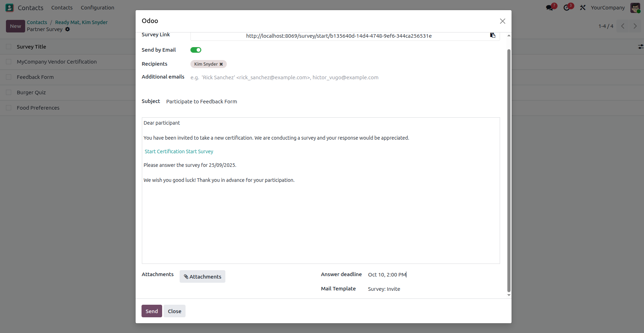
Task: Check the Feedback Form row checkbox
Action: (9, 77)
